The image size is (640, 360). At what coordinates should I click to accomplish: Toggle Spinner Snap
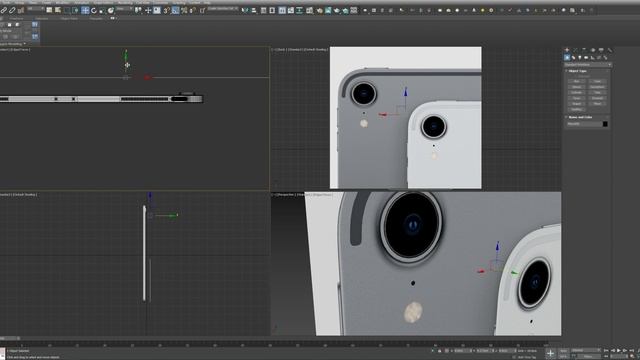pyautogui.click(x=193, y=10)
